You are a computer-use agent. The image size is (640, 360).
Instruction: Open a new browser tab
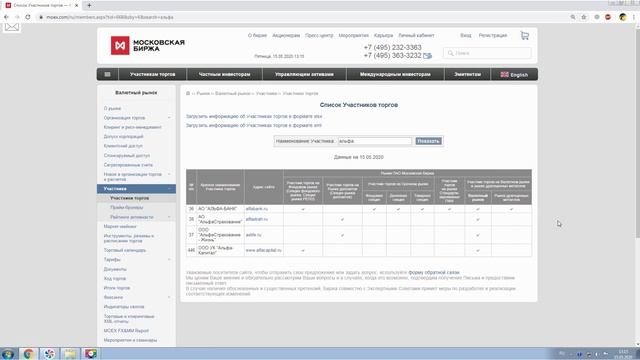tap(89, 5)
